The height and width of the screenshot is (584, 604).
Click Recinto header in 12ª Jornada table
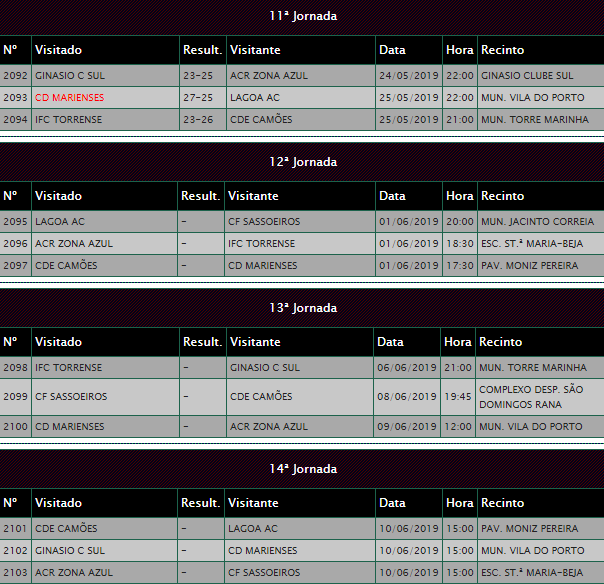coord(503,196)
